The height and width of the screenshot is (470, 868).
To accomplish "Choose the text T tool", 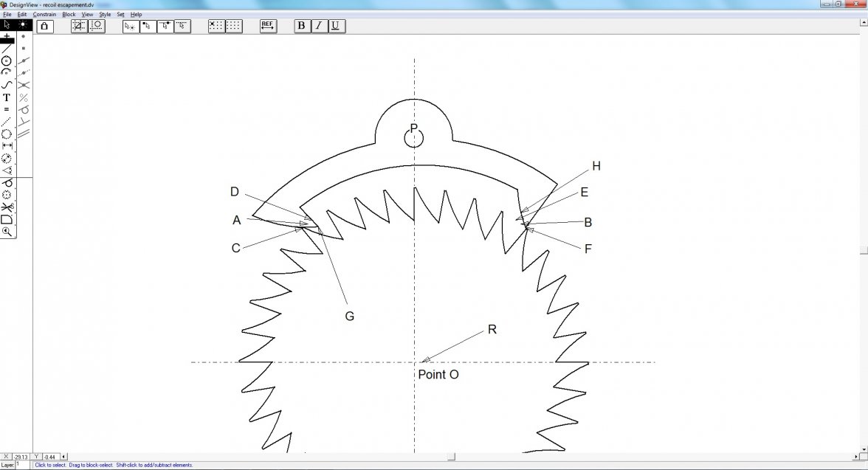I will pos(7,97).
